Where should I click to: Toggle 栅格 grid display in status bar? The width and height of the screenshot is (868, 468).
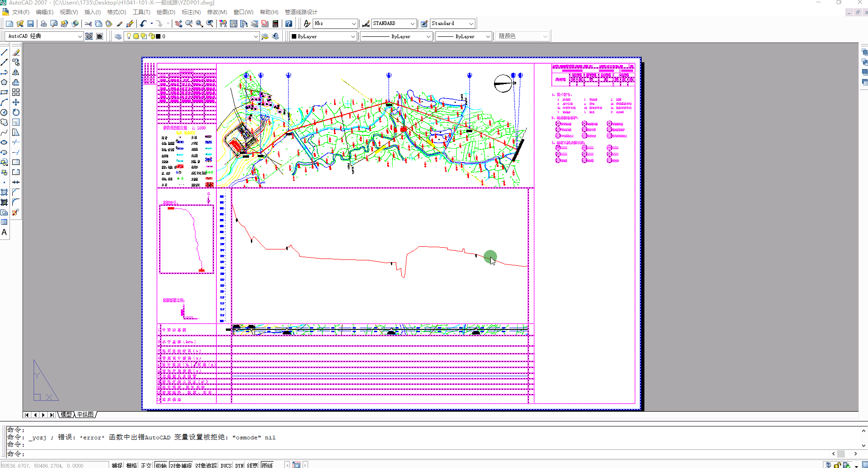[x=131, y=465]
